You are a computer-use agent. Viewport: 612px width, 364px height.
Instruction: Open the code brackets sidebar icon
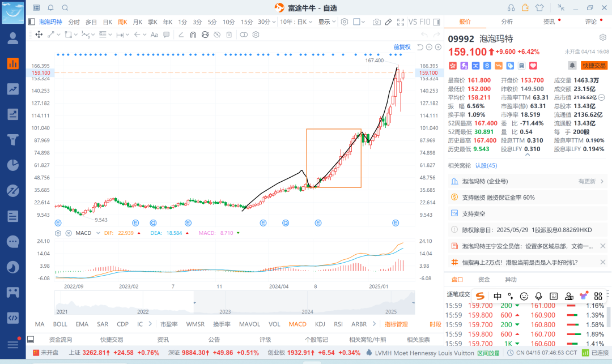(13, 318)
